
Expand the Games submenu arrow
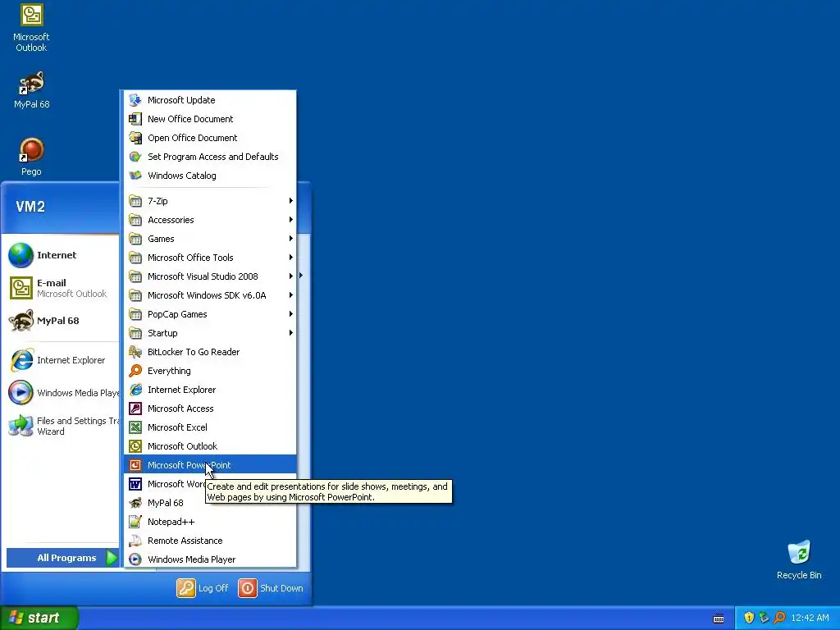tap(291, 239)
